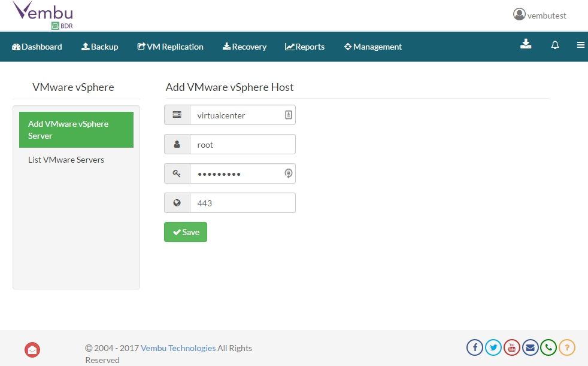Click the server icon beside host field
Screen dimensions: 588x366
177,115
